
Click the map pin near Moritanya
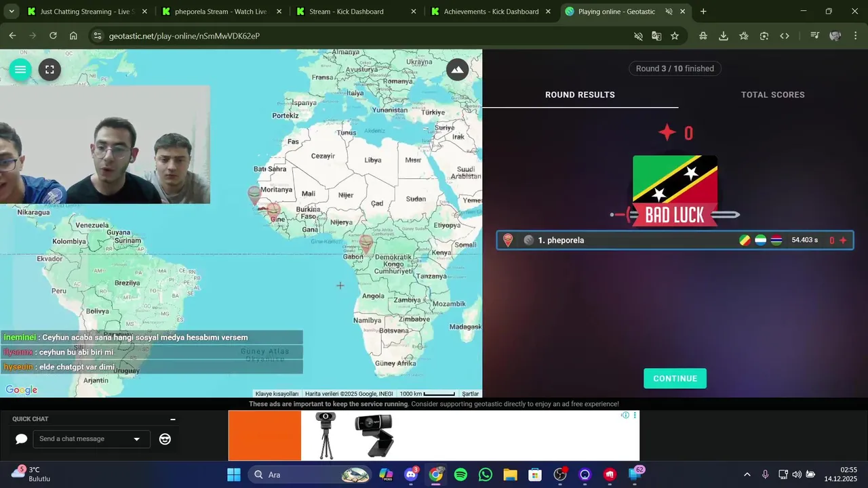pos(254,195)
